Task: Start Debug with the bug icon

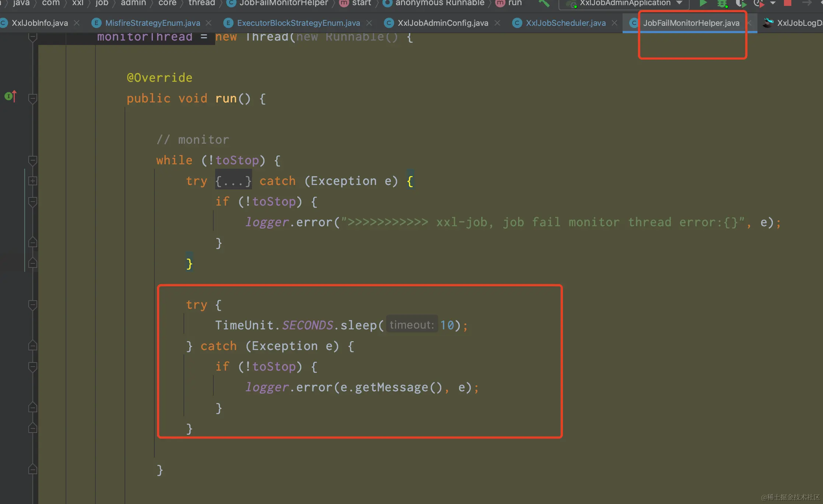Action: click(722, 4)
